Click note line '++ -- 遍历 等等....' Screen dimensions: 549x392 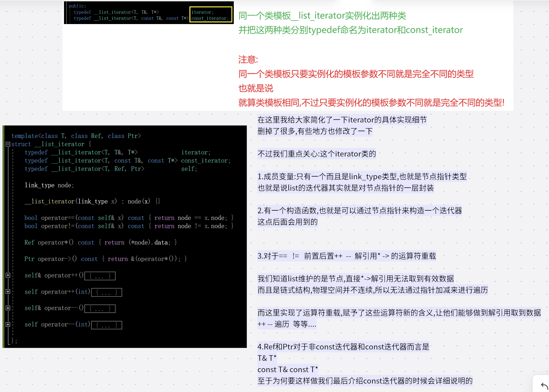(x=287, y=324)
